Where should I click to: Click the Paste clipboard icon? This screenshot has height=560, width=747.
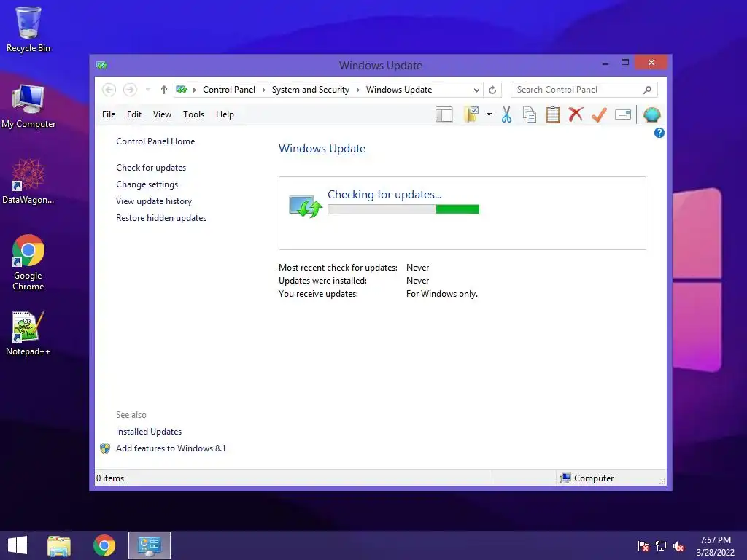[x=553, y=114]
